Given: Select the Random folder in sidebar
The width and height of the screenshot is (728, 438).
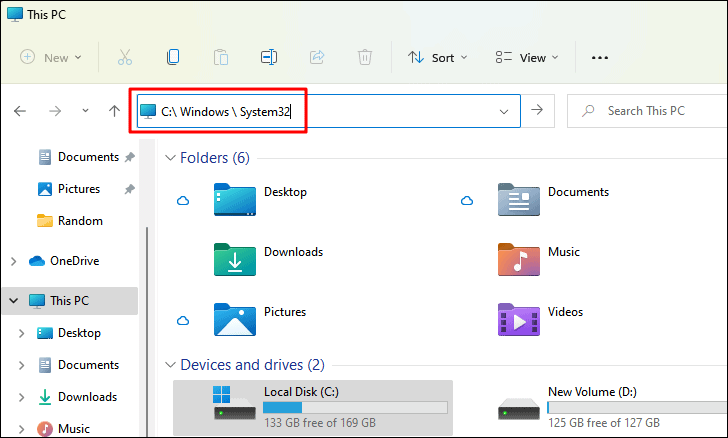Looking at the screenshot, I should click(x=70, y=221).
